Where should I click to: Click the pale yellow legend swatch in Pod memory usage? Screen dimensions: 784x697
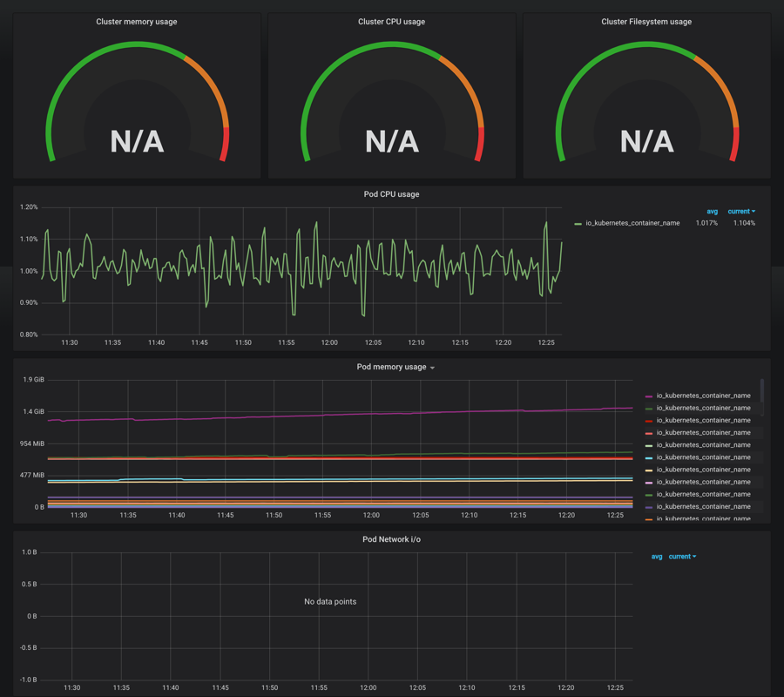(x=648, y=470)
